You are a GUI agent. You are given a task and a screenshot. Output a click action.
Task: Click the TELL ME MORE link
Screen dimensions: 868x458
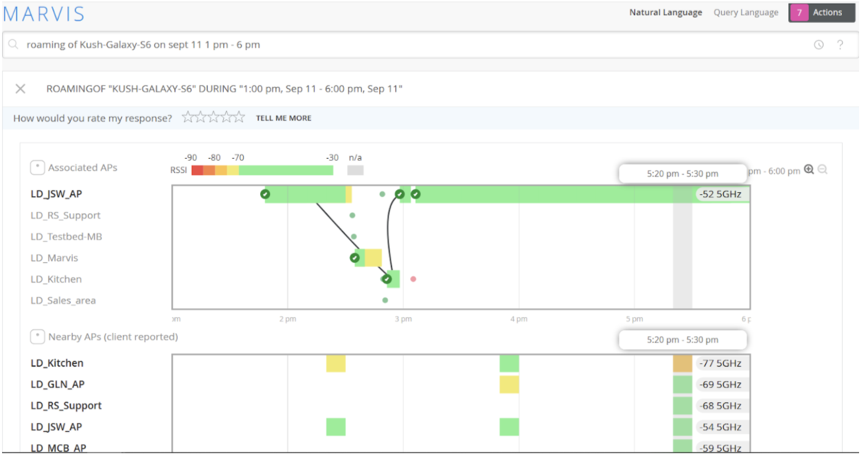click(x=284, y=118)
